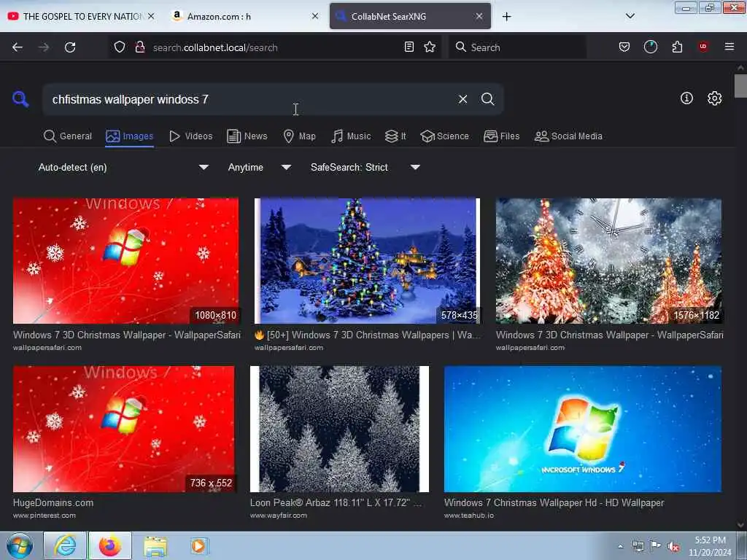Open the [50+] Windows 7 3D Christmas Wallpapers link
Viewport: 747px width, 560px height.
[368, 335]
